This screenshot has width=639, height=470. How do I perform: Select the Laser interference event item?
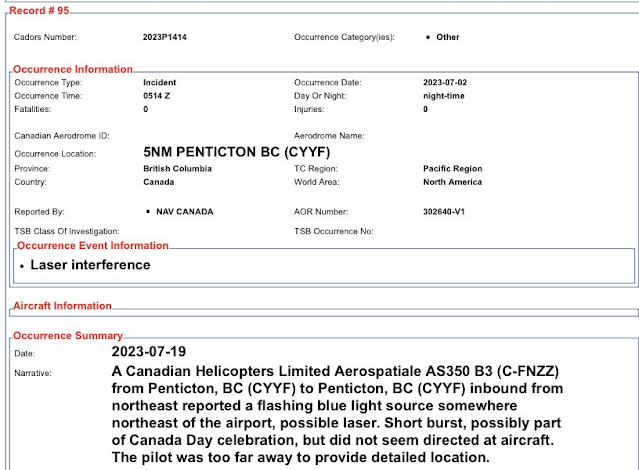pyautogui.click(x=90, y=265)
